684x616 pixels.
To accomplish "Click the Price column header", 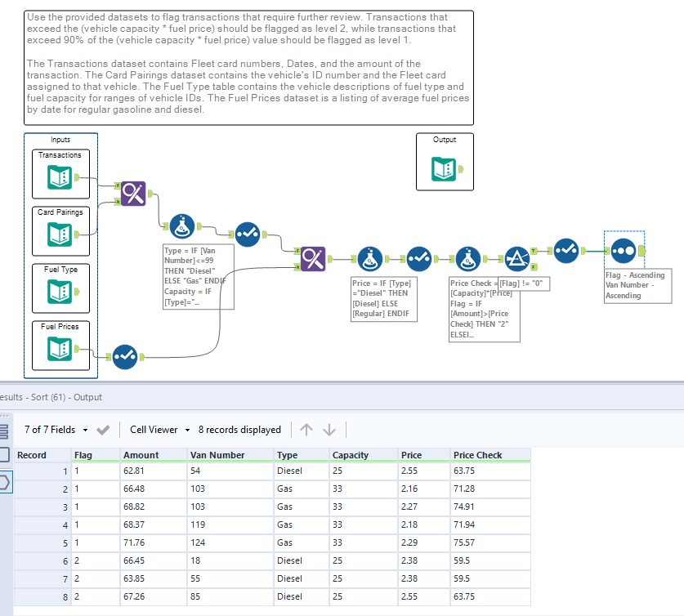I will (424, 455).
